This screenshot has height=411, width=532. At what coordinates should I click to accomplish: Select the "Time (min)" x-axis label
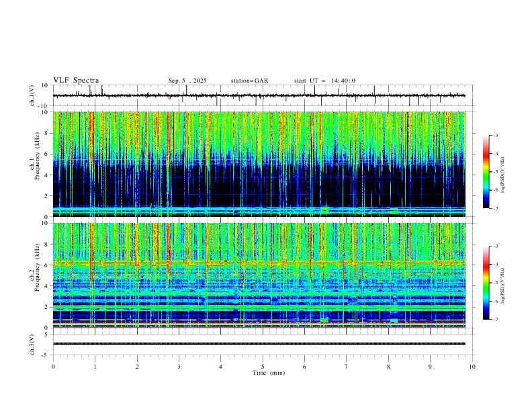pos(269,373)
